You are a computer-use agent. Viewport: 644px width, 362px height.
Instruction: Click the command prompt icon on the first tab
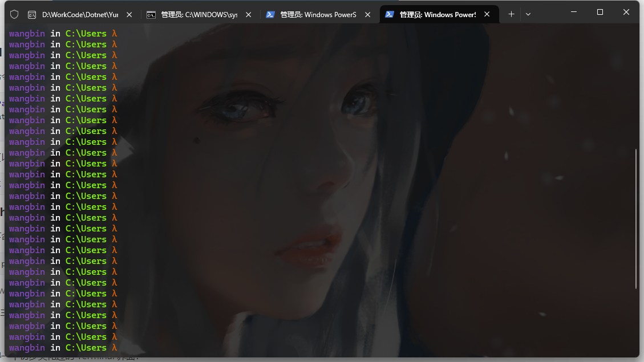(32, 15)
